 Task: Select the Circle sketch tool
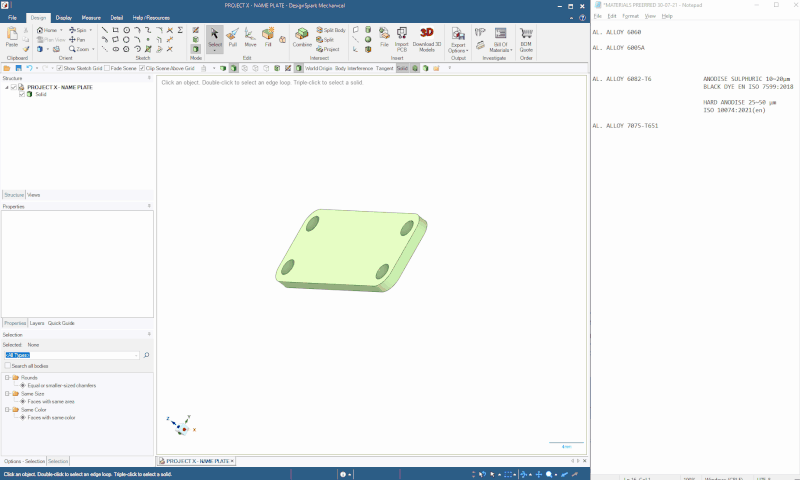tap(127, 30)
